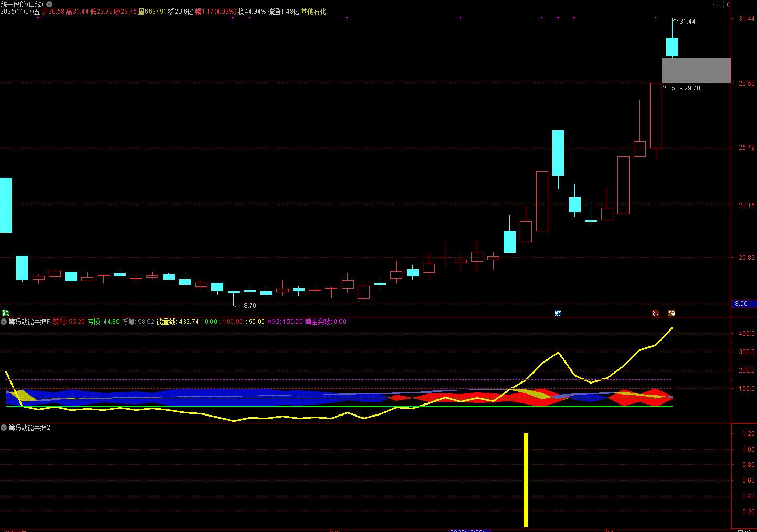The width and height of the screenshot is (757, 532).
Task: Click the blue 财 event marker
Action: 558,313
